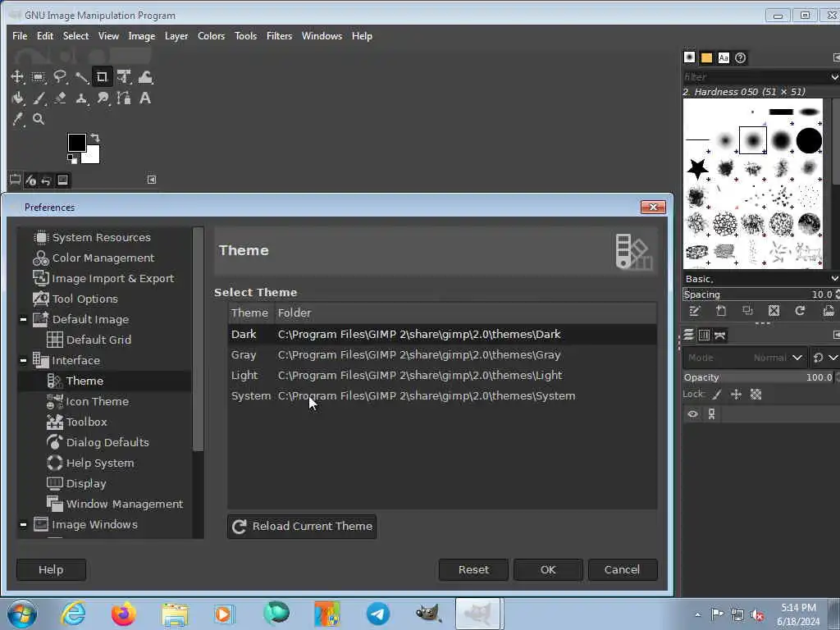Select the Unified Transform tool
Viewport: 840px width, 630px height.
pyautogui.click(x=124, y=77)
